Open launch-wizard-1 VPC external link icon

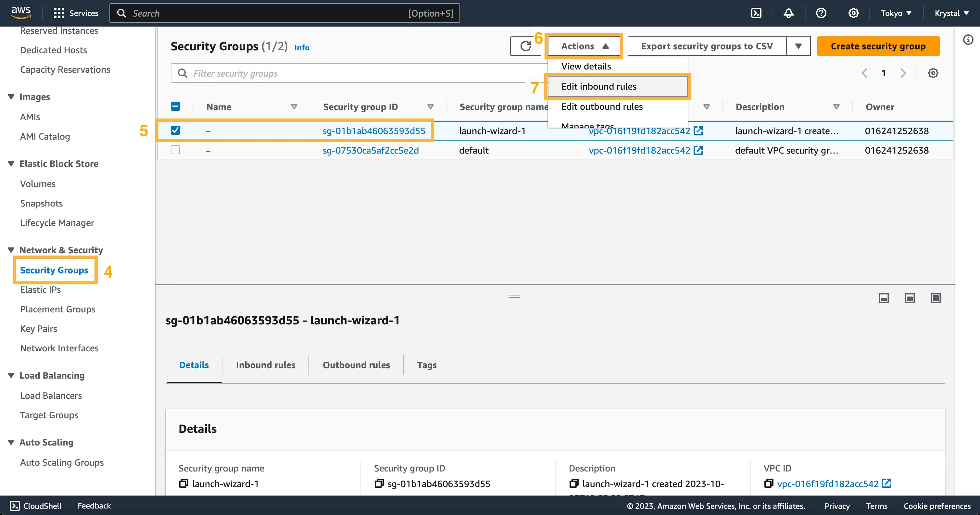tap(698, 131)
